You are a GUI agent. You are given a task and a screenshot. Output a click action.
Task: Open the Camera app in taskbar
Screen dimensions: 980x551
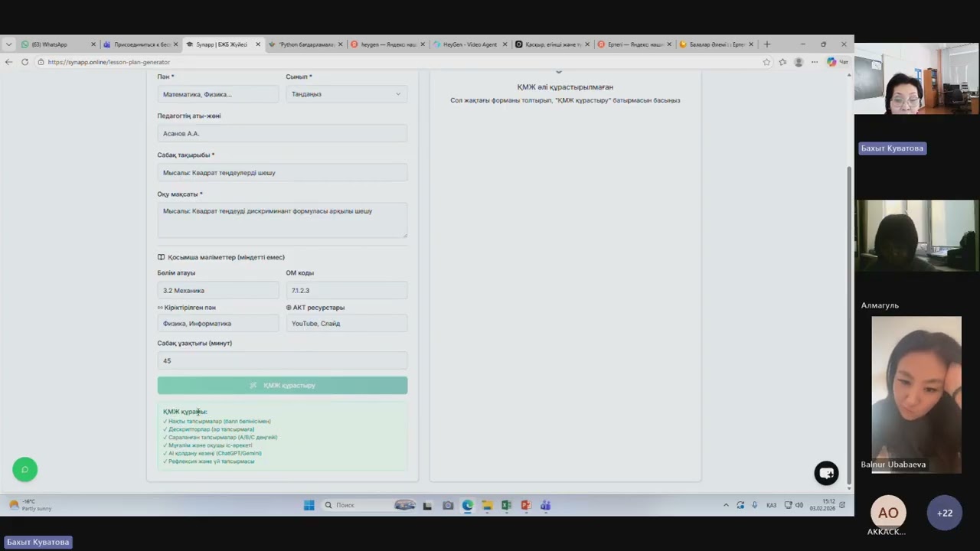pyautogui.click(x=448, y=505)
